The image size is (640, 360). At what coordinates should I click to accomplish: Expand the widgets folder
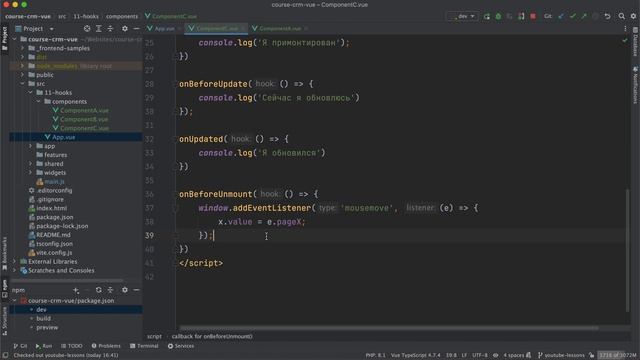30,173
